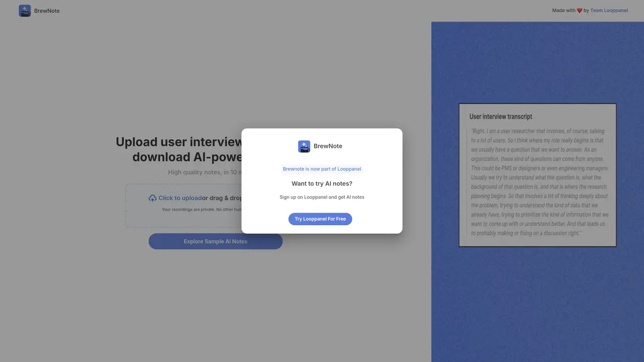Click Try Looppanel For Free button
644x362 pixels.
(x=320, y=219)
